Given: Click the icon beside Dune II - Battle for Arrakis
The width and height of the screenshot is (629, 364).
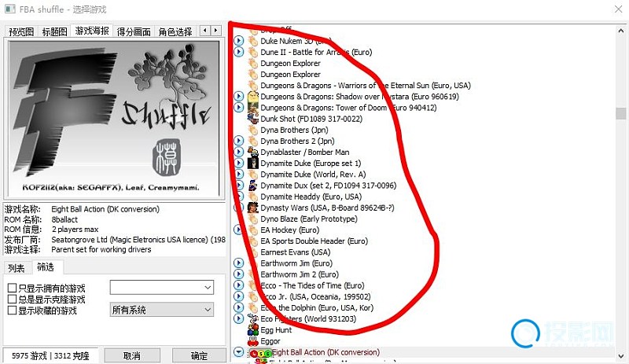Looking at the screenshot, I should pos(252,52).
